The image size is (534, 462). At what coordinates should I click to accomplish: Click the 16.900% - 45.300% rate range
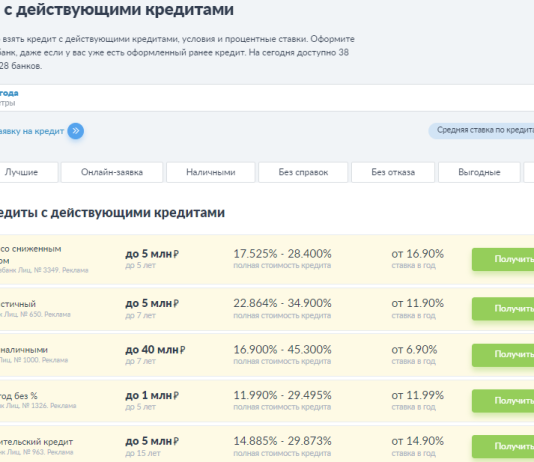pyautogui.click(x=282, y=349)
